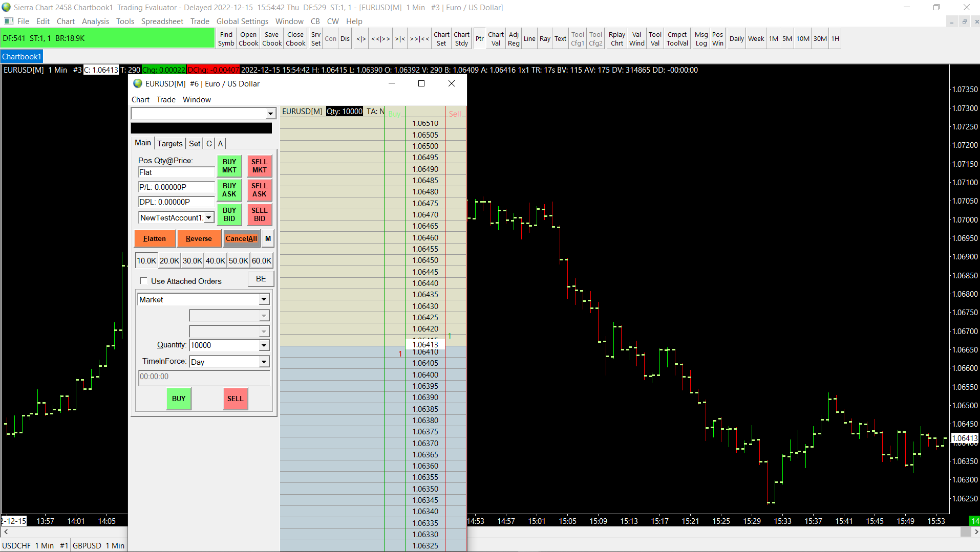Click the BE breakeven button
Viewport: 980px width, 552px height.
pos(261,279)
